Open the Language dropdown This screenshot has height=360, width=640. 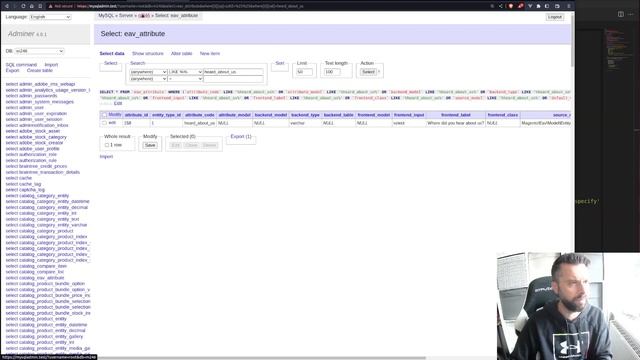[x=50, y=17]
